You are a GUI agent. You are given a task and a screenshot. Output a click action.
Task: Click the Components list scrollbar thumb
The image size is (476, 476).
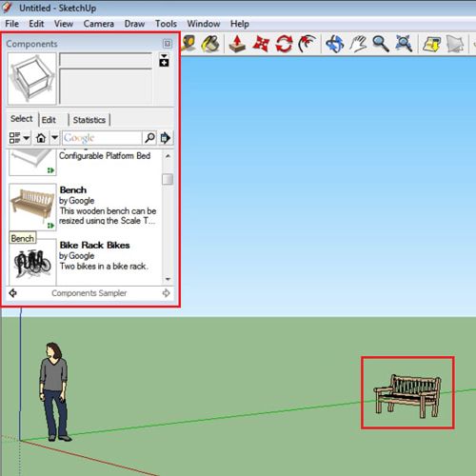click(x=168, y=179)
